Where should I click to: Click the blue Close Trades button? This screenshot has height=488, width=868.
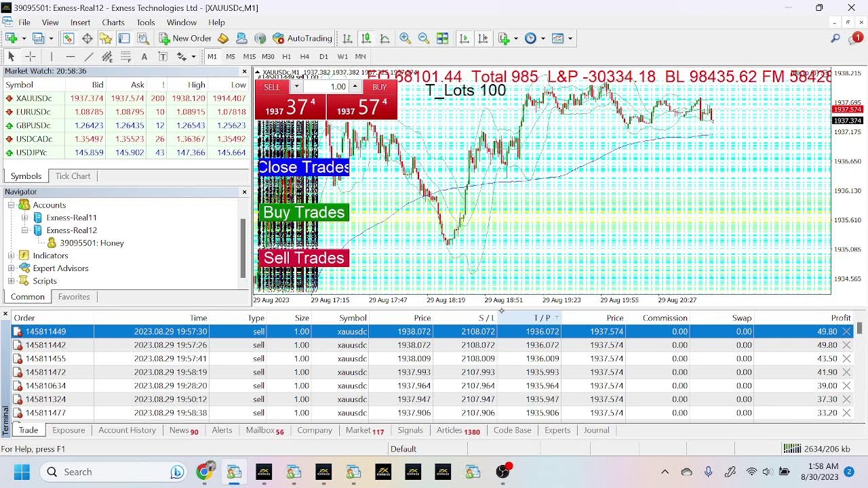click(x=304, y=167)
